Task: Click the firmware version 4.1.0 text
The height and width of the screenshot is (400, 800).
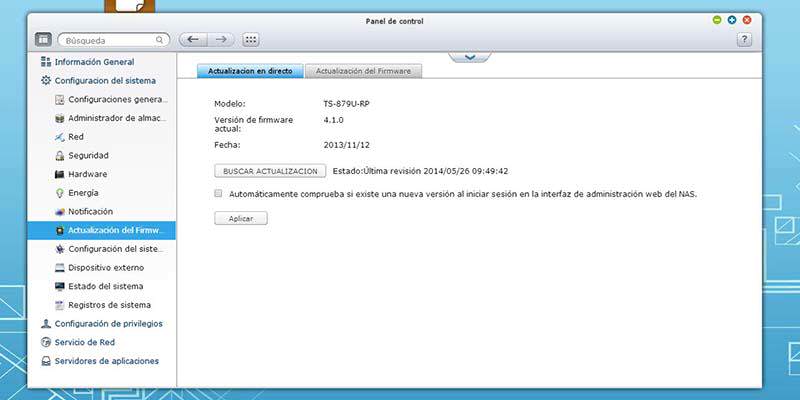Action: (x=334, y=120)
